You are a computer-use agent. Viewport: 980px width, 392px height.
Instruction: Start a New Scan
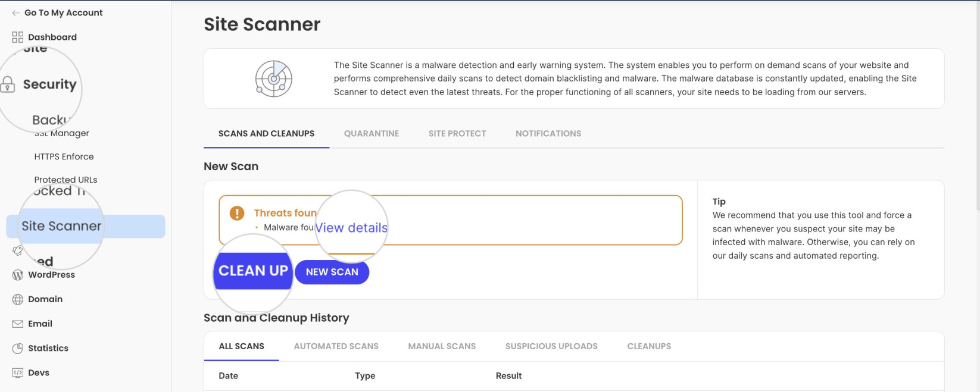click(x=332, y=272)
